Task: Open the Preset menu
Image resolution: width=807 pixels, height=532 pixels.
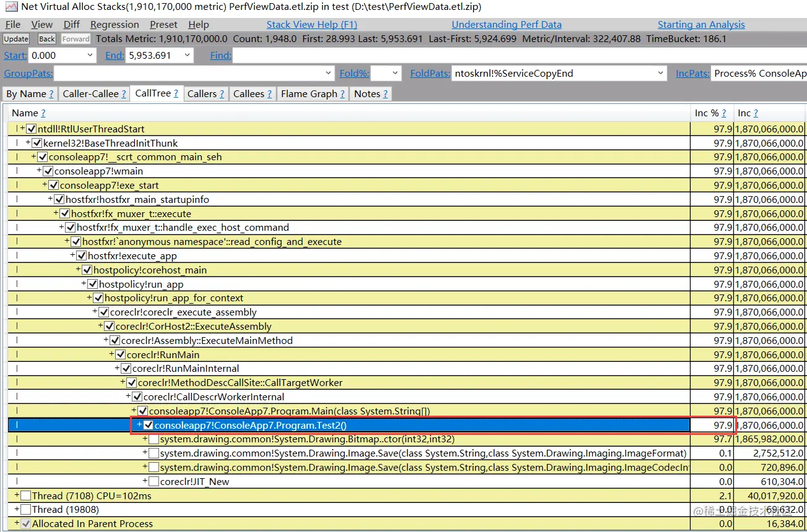Action: point(163,25)
